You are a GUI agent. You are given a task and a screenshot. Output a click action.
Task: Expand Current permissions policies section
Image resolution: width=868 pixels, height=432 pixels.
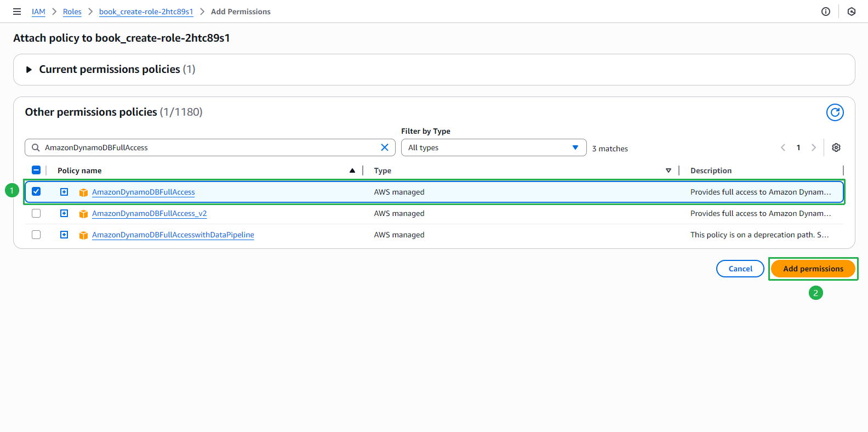pyautogui.click(x=29, y=70)
